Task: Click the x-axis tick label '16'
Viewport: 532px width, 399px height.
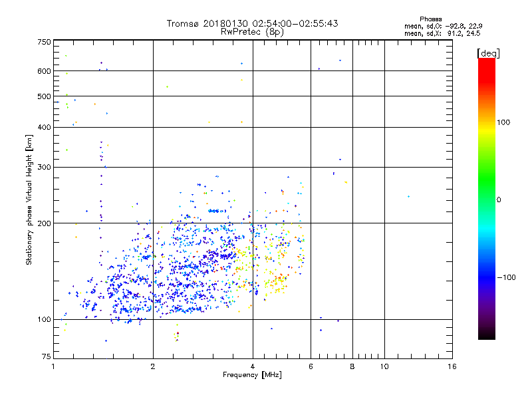Action: 452,366
